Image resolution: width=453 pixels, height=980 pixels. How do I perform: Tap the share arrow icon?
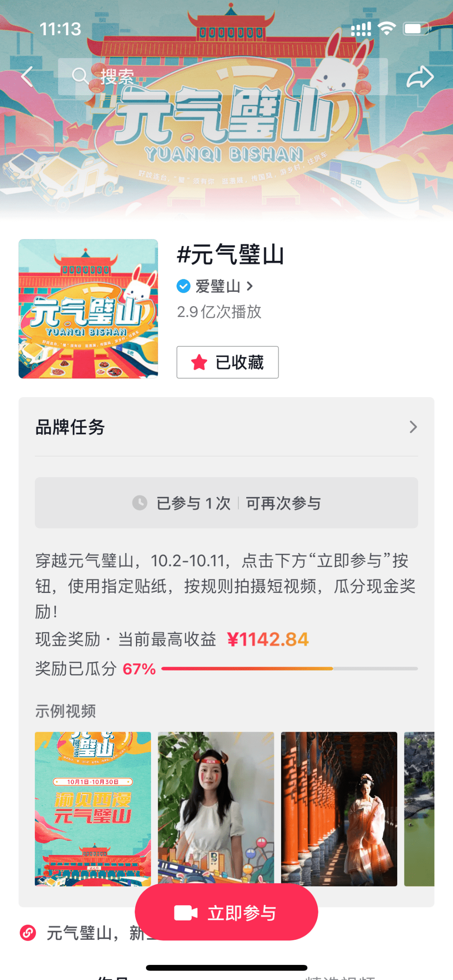point(420,77)
